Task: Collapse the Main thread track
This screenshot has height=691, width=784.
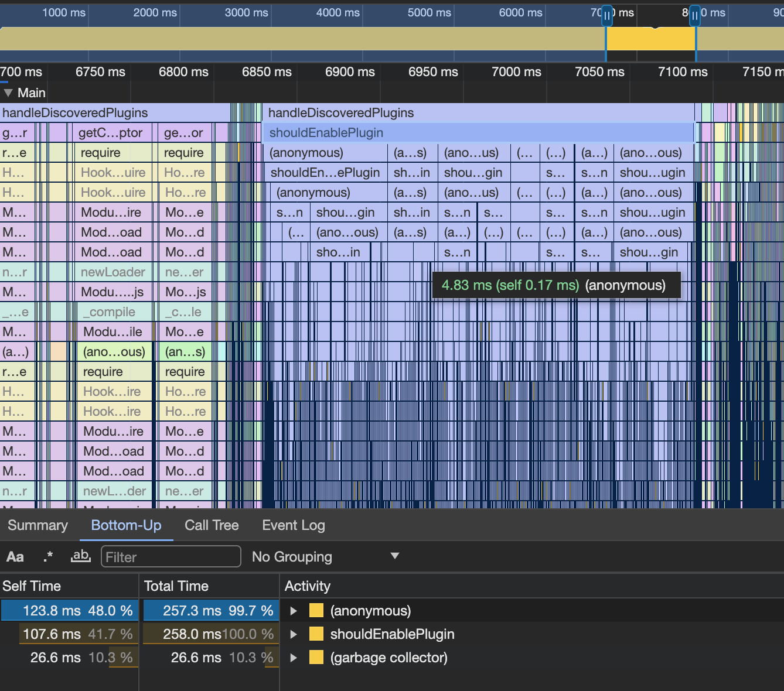Action: click(8, 93)
